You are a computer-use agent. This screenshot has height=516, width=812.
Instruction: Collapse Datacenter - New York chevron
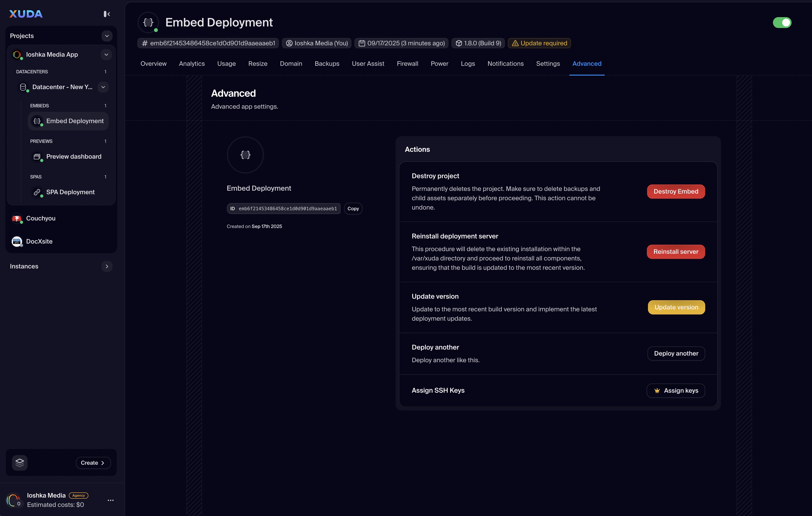103,87
